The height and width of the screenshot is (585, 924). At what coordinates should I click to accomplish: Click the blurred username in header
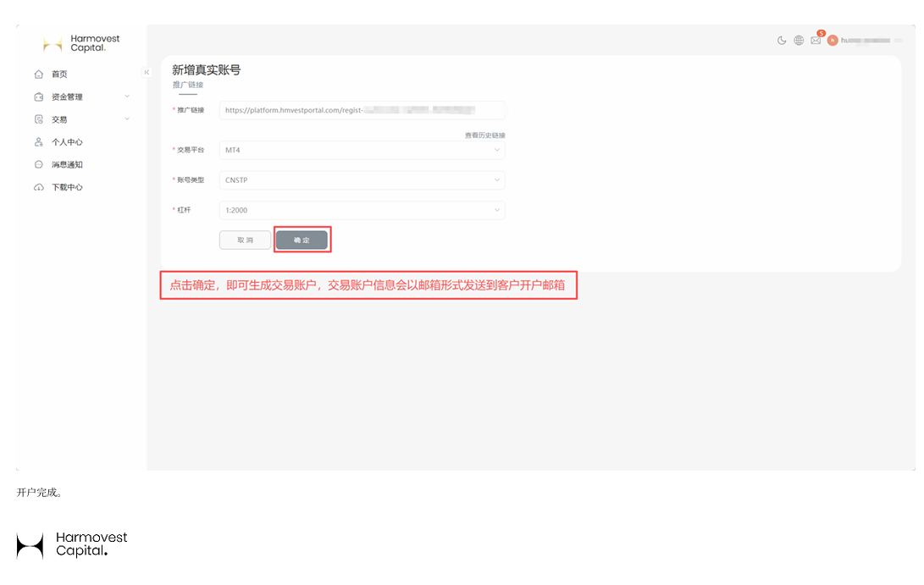click(866, 40)
